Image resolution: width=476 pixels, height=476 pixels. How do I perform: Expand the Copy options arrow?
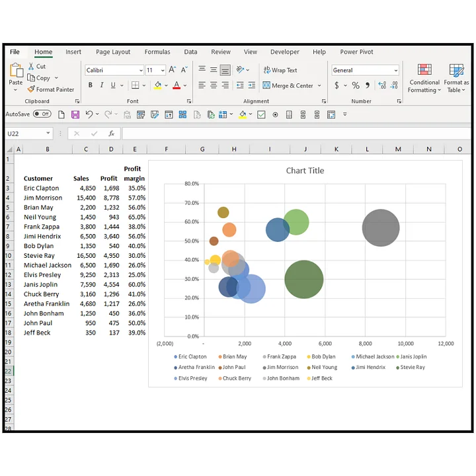[56, 78]
